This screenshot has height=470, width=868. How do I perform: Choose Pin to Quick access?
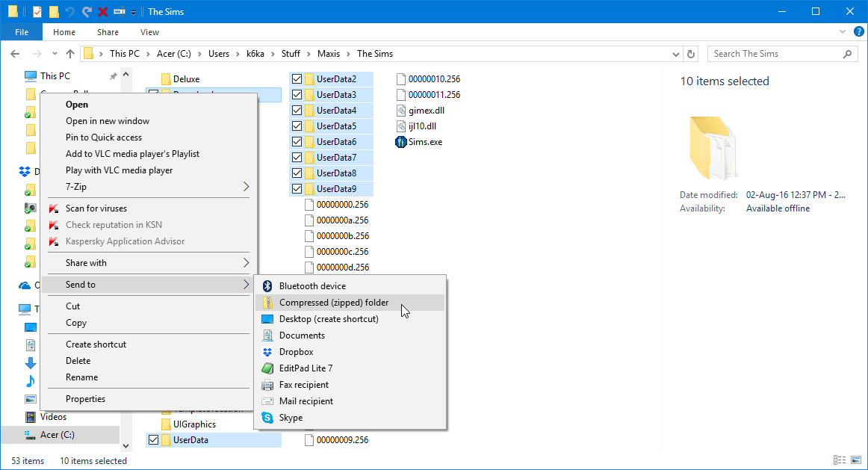104,137
